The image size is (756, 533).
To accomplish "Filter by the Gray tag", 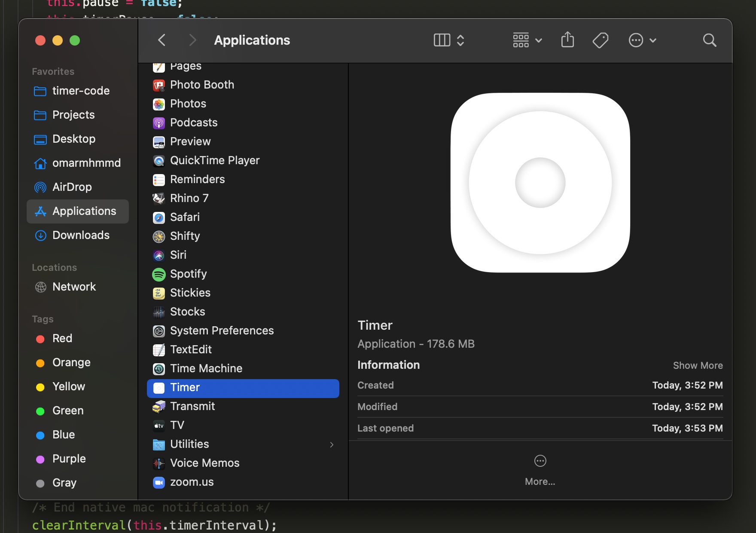I will point(78,483).
